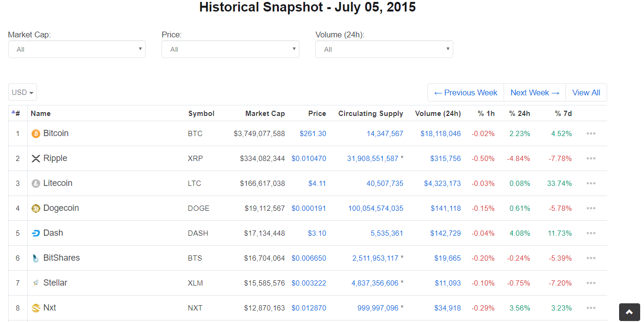Open the Market Cap filter dropdown

(x=77, y=49)
